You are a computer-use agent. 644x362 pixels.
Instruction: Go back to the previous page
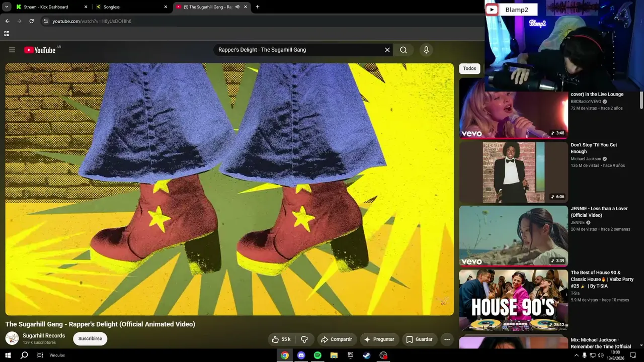pos(7,21)
